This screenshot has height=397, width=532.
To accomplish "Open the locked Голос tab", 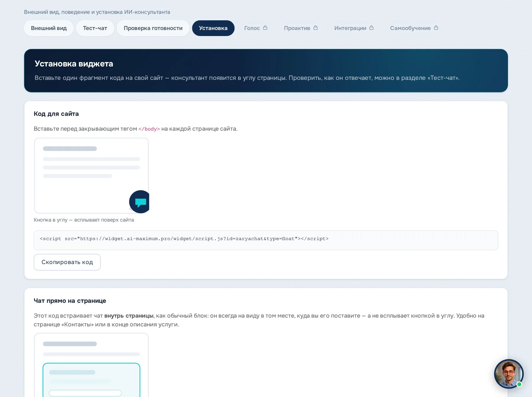I will (256, 28).
